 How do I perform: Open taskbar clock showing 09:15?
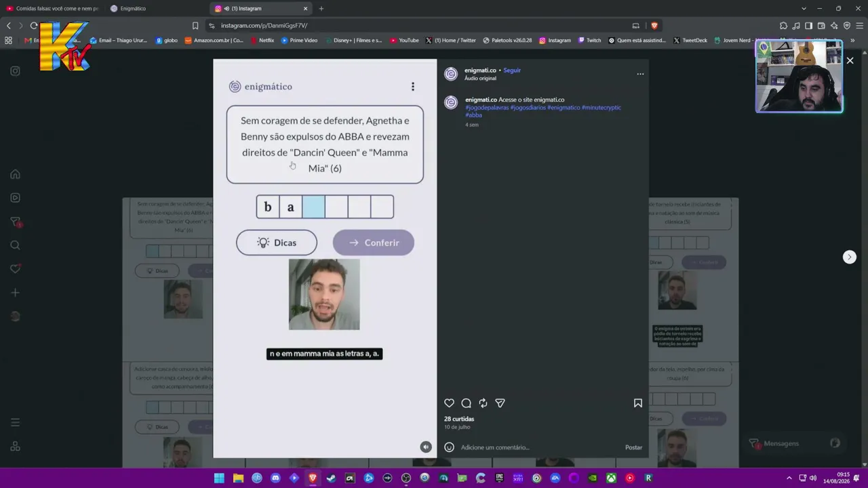[x=836, y=479]
